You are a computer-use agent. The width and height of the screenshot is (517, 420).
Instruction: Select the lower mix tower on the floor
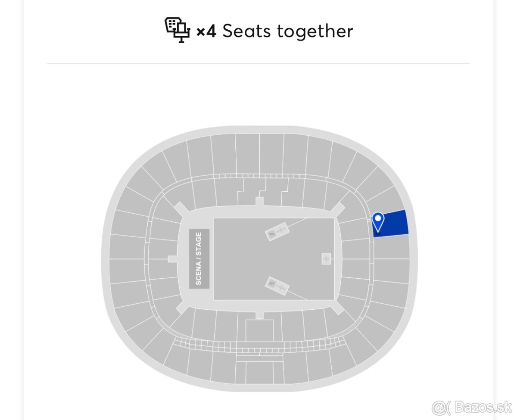[278, 286]
